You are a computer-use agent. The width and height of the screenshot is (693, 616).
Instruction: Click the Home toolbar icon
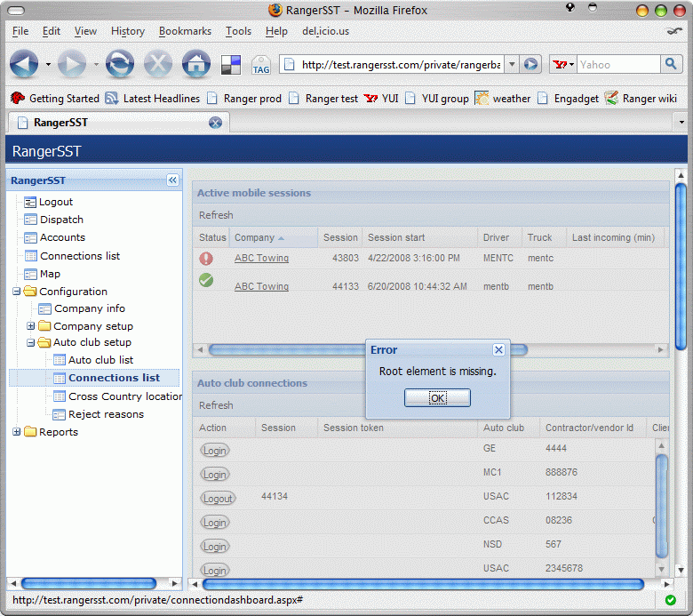(x=195, y=64)
